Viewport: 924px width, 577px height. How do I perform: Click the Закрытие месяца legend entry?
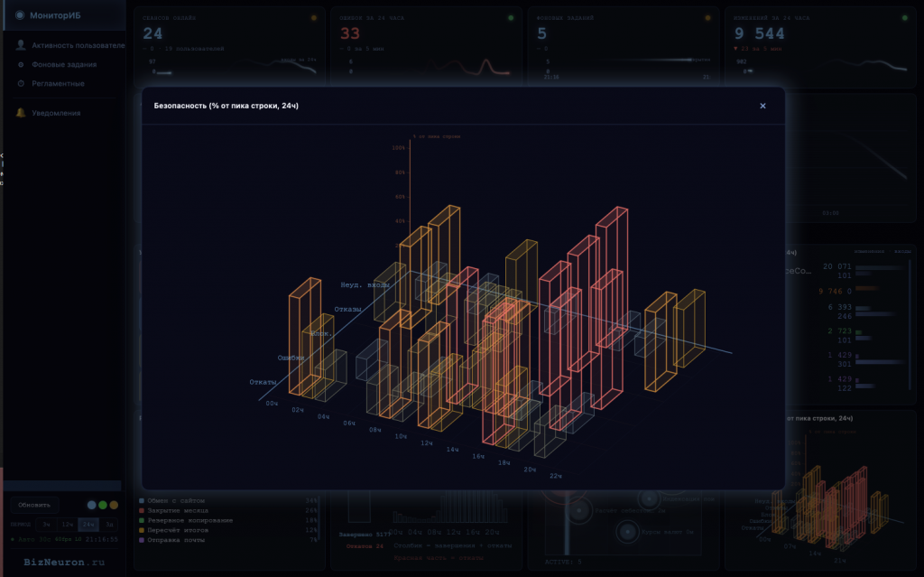coord(178,510)
